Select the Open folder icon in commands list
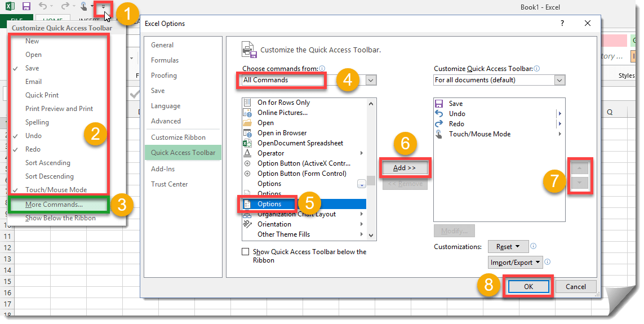Viewport: 644px width, 324px height. [247, 123]
